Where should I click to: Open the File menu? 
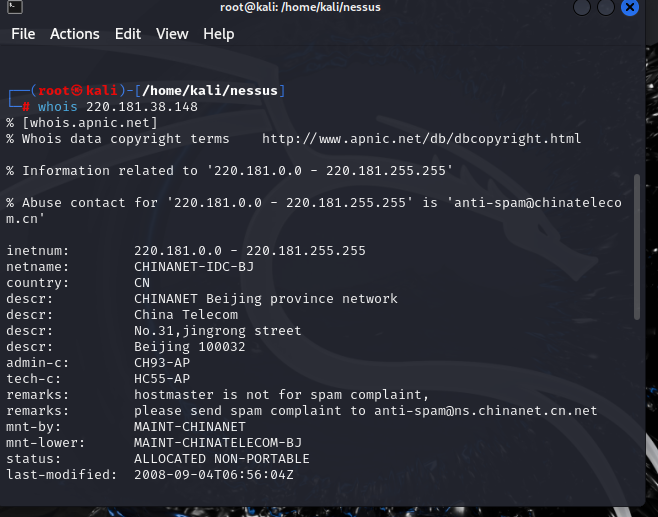[23, 33]
